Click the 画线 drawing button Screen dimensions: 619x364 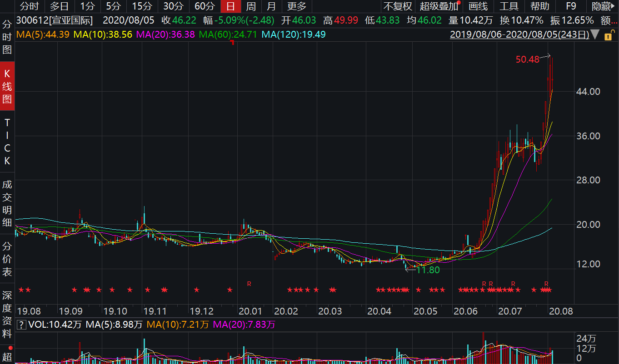coord(478,6)
